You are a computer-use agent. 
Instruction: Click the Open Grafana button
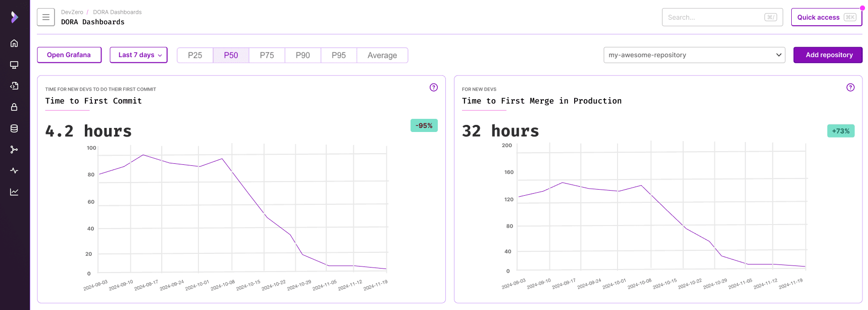pyautogui.click(x=69, y=55)
